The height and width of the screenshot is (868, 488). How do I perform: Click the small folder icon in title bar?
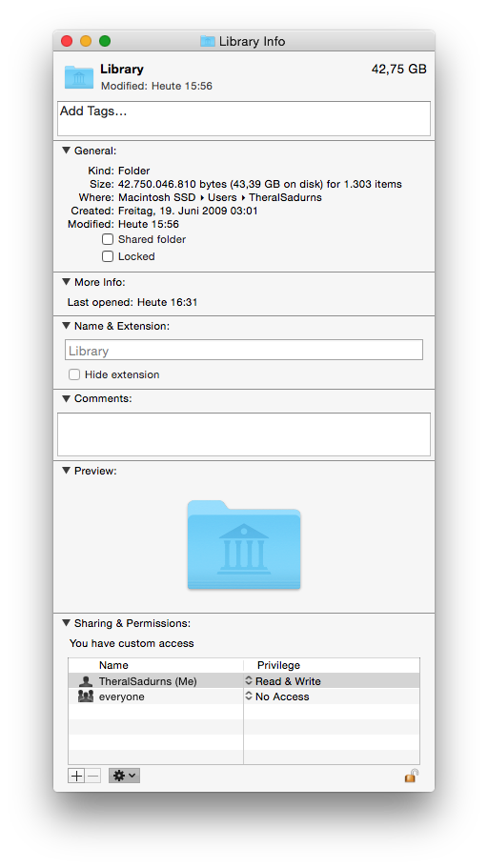tap(208, 41)
